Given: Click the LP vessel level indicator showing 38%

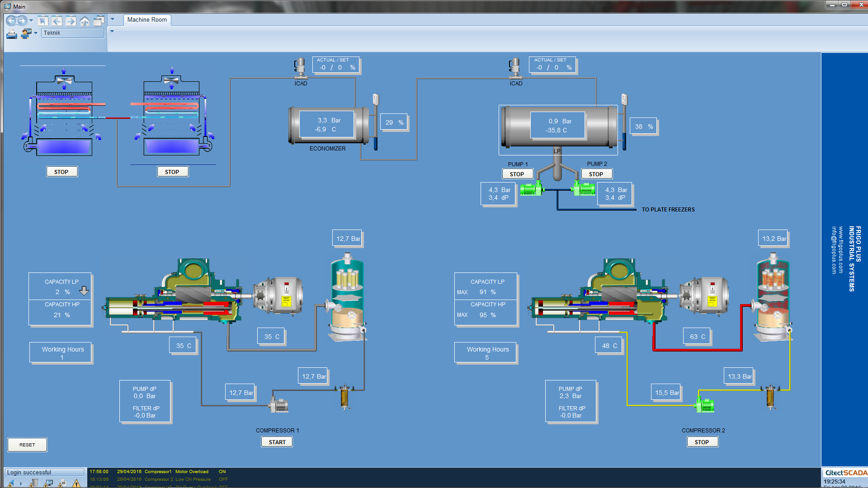Looking at the screenshot, I should click(x=642, y=127).
